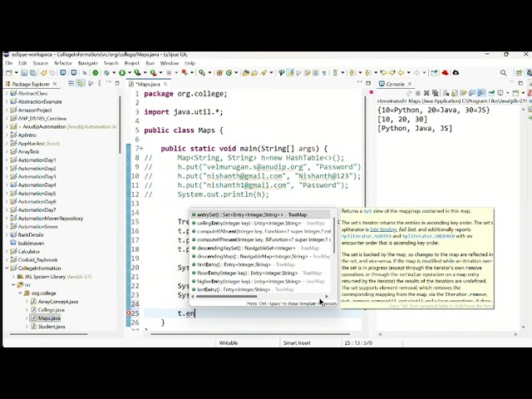Viewport: 532px width, 399px height.
Task: Open the File menu
Action: coord(9,63)
